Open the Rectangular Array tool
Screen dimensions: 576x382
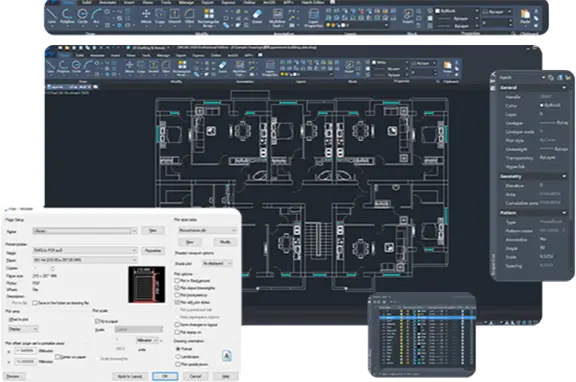tap(208, 18)
